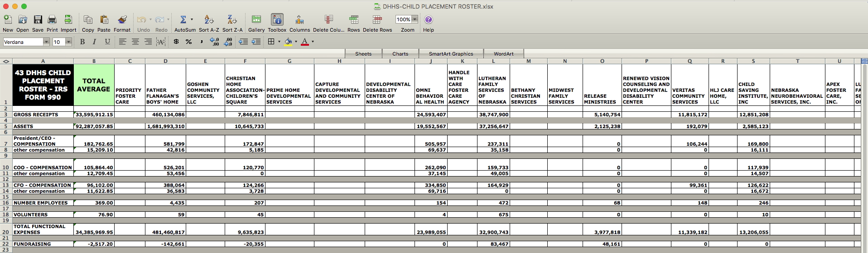Apply the borders grid icon

tap(271, 42)
